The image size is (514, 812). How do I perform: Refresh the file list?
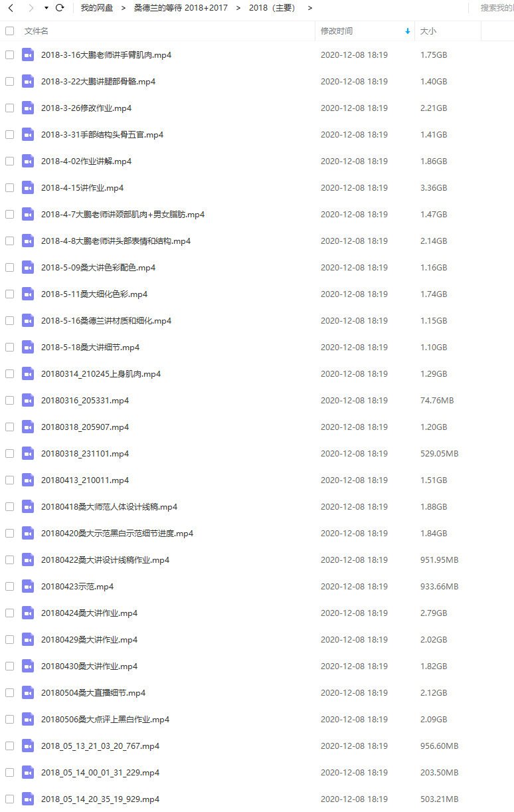60,8
